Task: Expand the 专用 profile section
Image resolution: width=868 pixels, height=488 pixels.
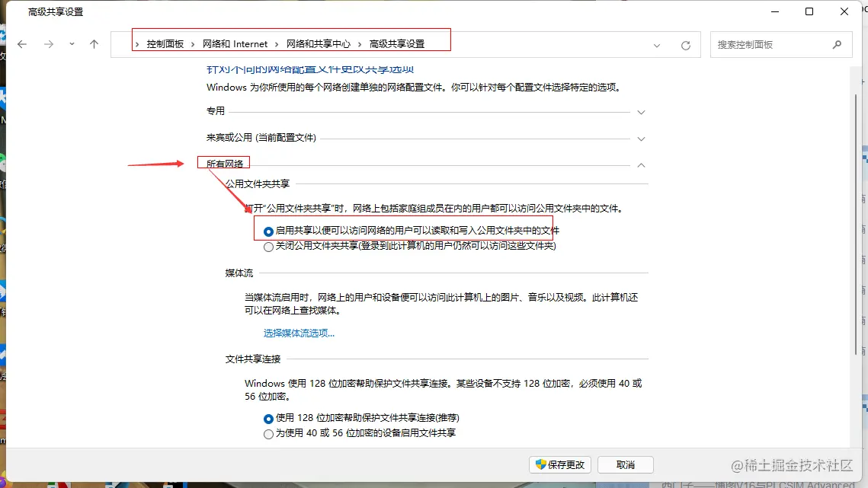Action: coord(641,112)
